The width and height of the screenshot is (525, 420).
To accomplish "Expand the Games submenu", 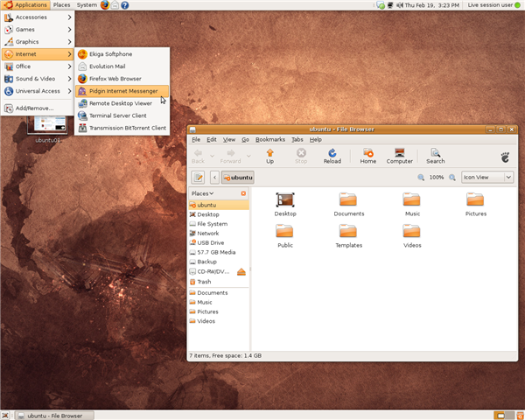I will [x=38, y=30].
